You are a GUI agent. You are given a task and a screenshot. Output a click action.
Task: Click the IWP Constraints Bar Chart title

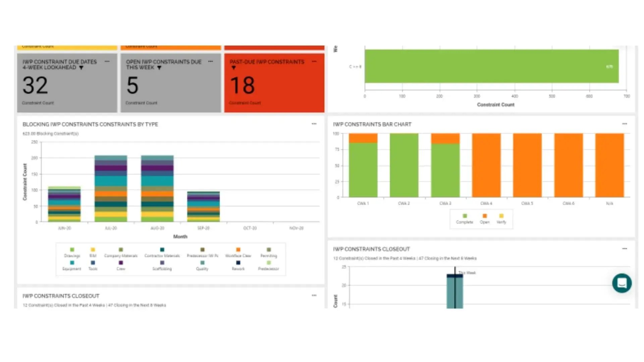(x=372, y=124)
